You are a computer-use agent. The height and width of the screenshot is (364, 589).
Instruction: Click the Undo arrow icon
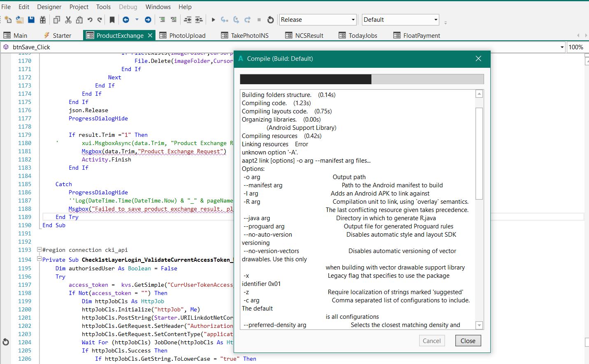(x=90, y=20)
